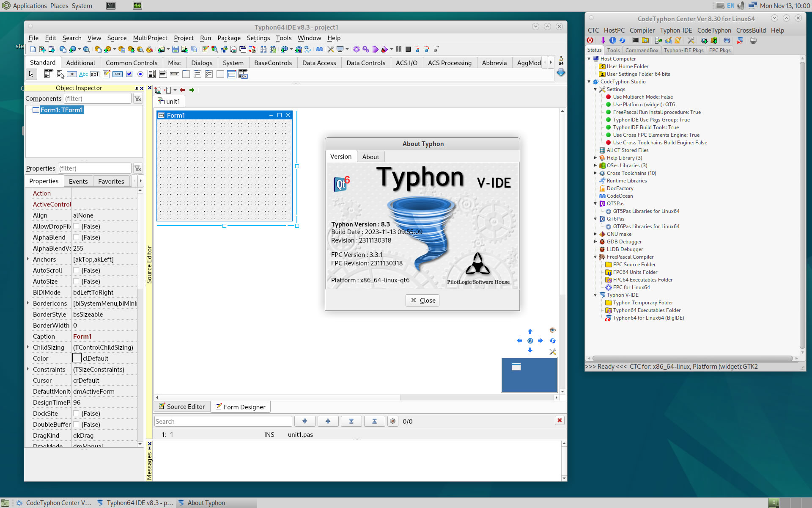Toggle the AutoScroll checkbox
The image size is (812, 508).
[76, 271]
